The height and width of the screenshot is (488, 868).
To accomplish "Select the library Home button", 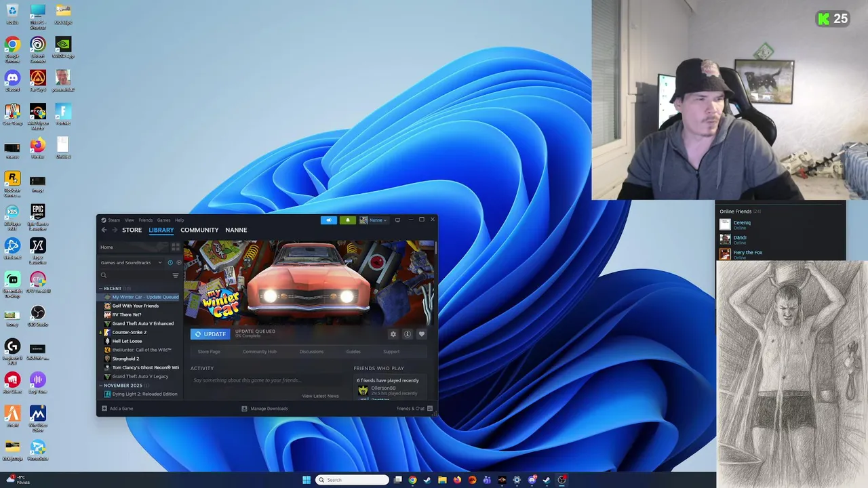I will 134,247.
